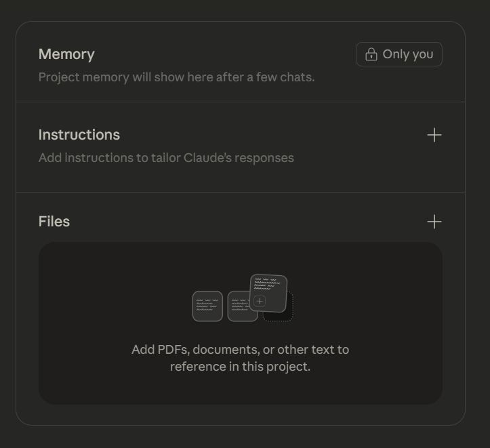The height and width of the screenshot is (448, 490).
Task: Click 'reference in this project.' text line
Action: tap(241, 367)
